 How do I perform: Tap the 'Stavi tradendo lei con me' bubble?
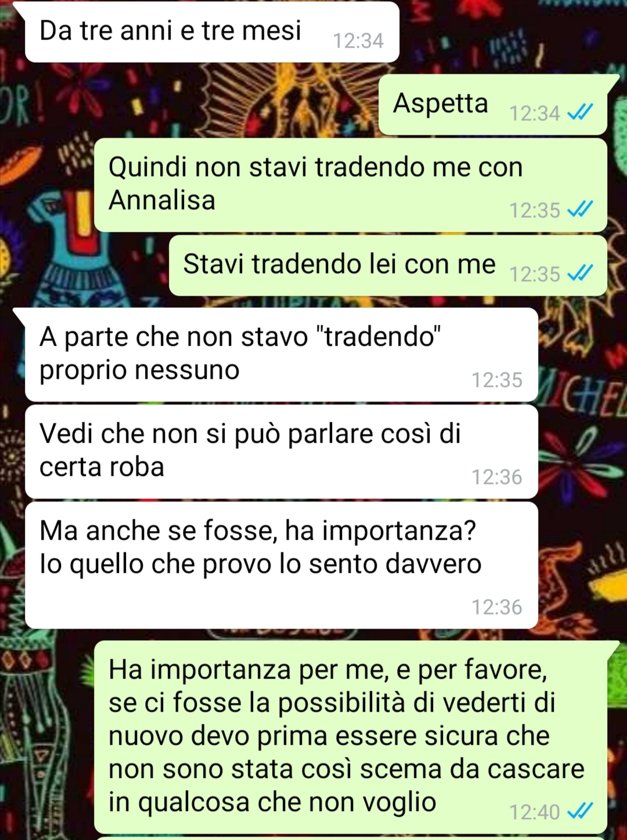coord(388,265)
